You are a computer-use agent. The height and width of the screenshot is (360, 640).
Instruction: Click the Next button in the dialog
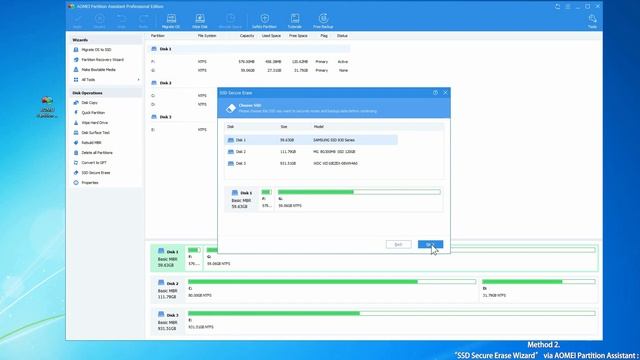pos(430,244)
